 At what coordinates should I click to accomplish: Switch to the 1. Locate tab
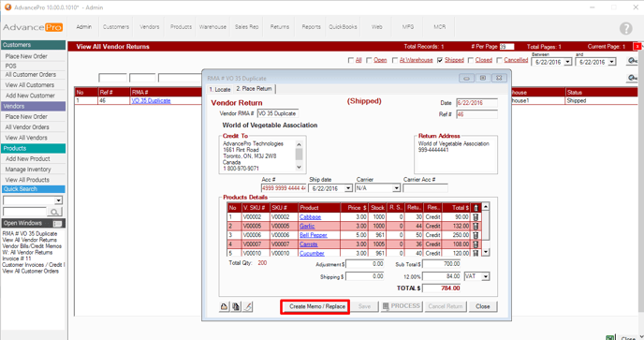pyautogui.click(x=220, y=89)
